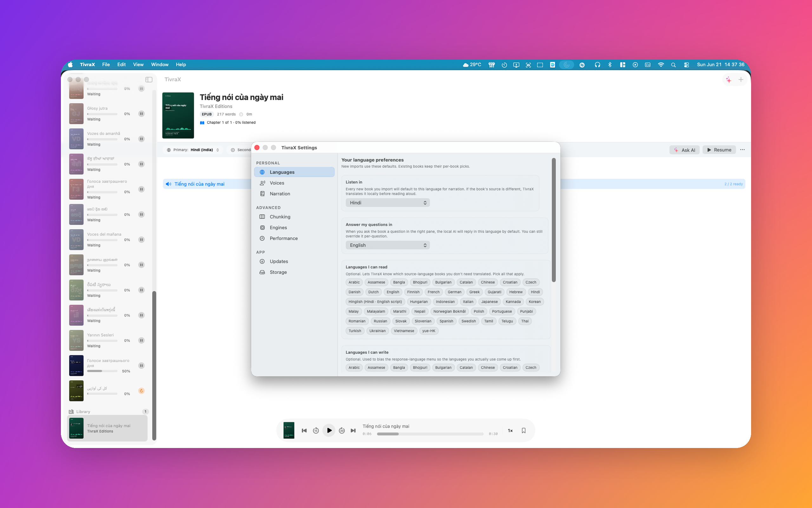Rewind 15 seconds in player

pyautogui.click(x=316, y=431)
